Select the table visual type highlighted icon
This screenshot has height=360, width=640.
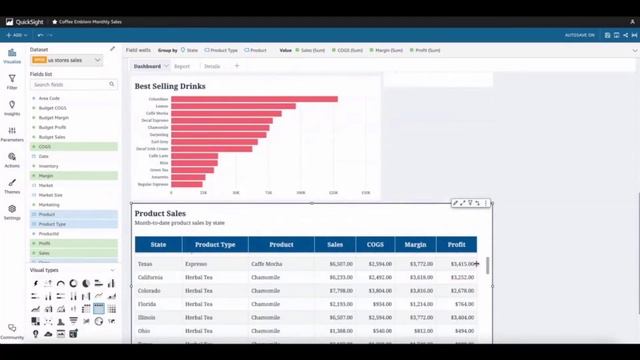click(99, 309)
